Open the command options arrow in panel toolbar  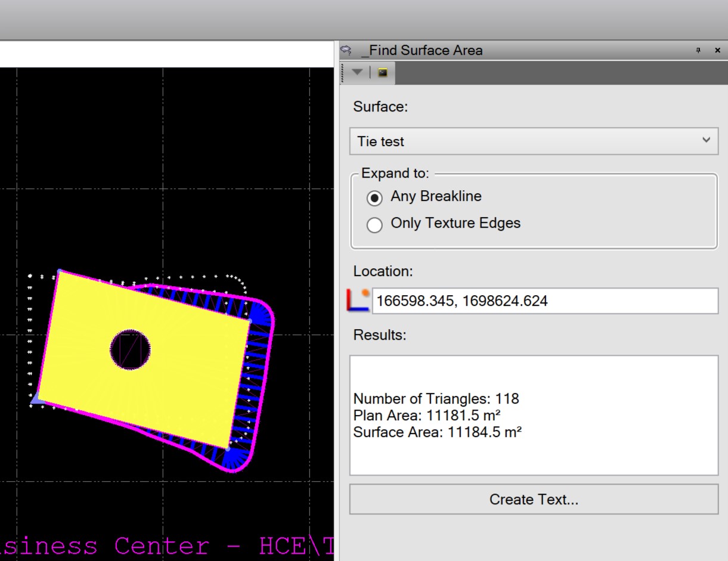357,72
